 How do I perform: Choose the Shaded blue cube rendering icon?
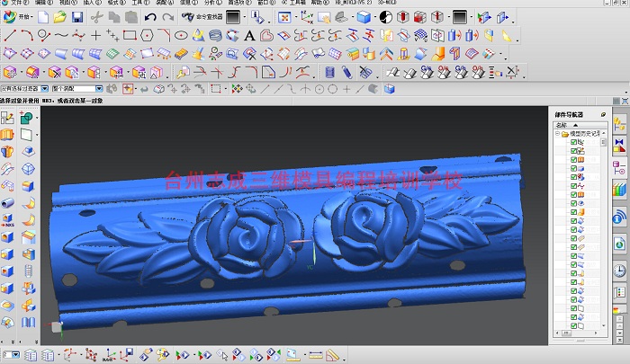click(x=364, y=17)
